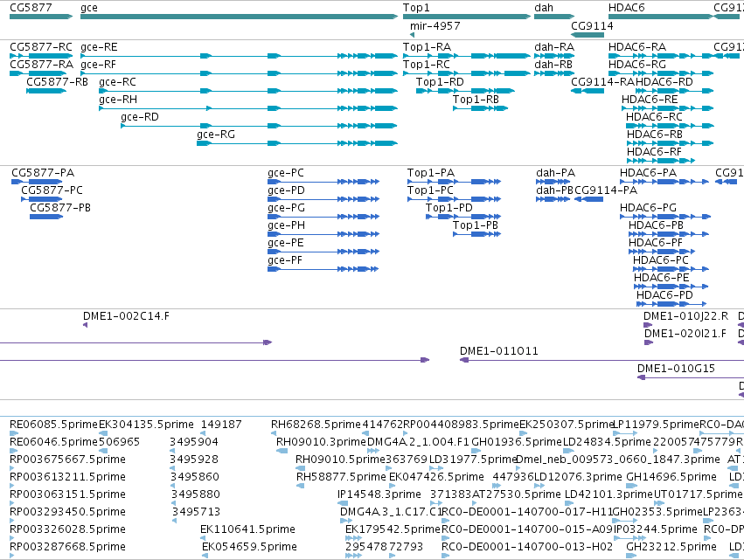Click the EK304135.5prime EST
This screenshot has width=744, height=560.
tap(103, 433)
